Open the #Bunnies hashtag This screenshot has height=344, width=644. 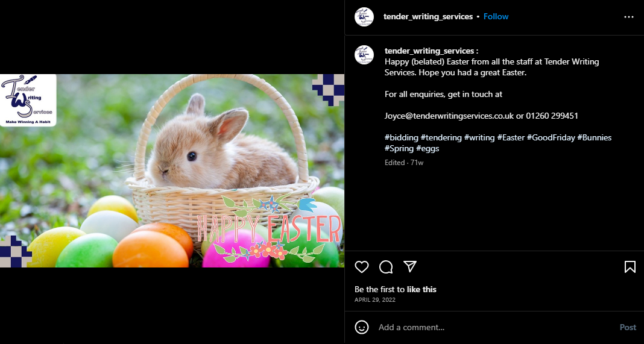pyautogui.click(x=595, y=137)
